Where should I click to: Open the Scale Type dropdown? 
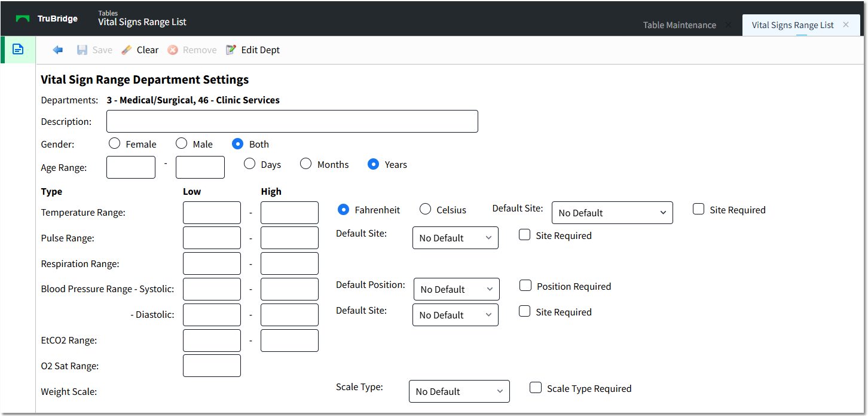(x=459, y=391)
